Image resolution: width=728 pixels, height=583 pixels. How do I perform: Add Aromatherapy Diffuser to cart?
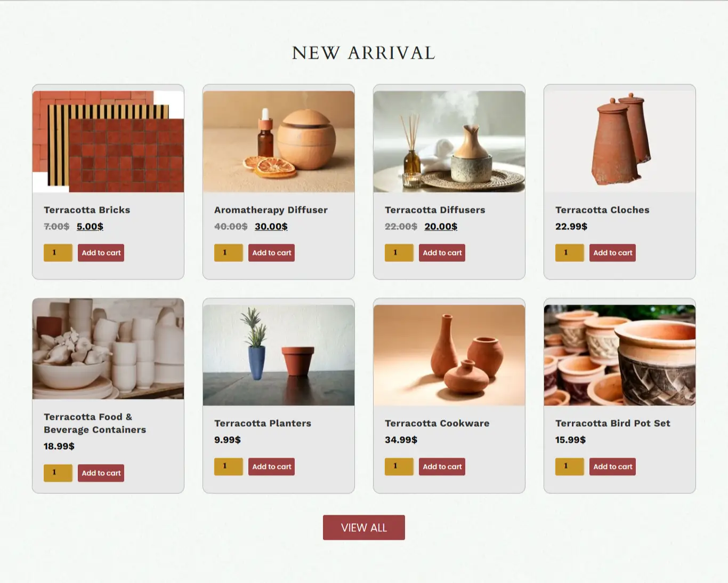pos(271,253)
